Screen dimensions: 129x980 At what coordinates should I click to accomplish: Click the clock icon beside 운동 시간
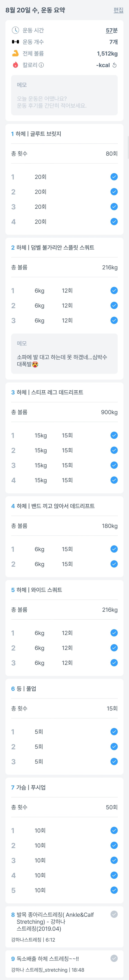[15, 30]
